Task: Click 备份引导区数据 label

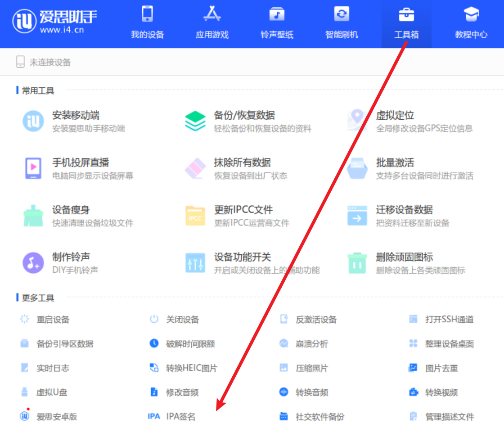Action: (65, 343)
